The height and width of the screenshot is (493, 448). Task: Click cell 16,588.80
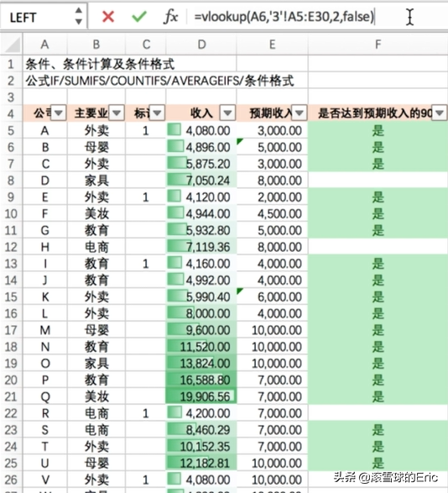[x=201, y=380]
